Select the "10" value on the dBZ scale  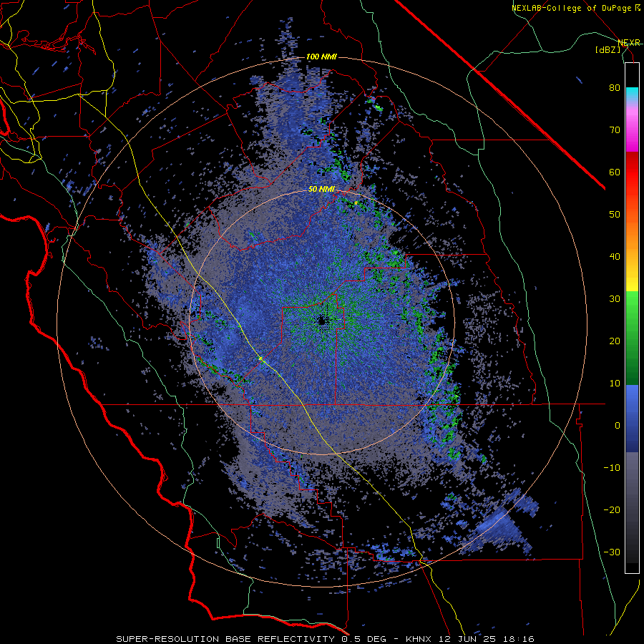[x=615, y=384]
